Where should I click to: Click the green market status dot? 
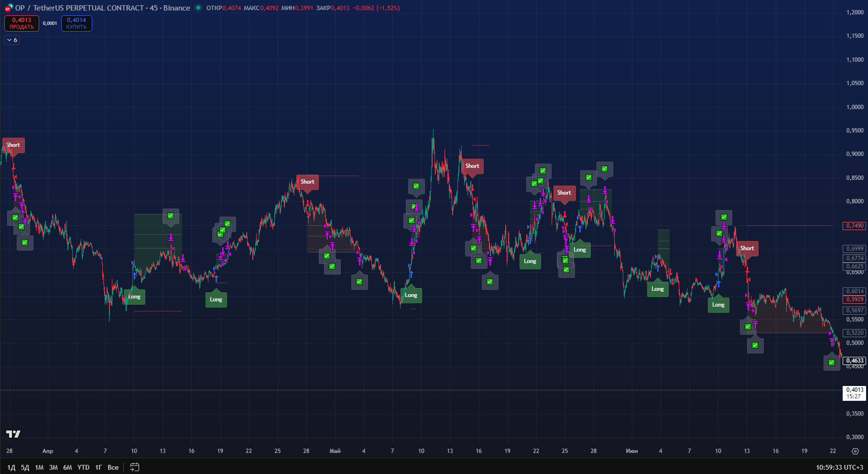198,8
